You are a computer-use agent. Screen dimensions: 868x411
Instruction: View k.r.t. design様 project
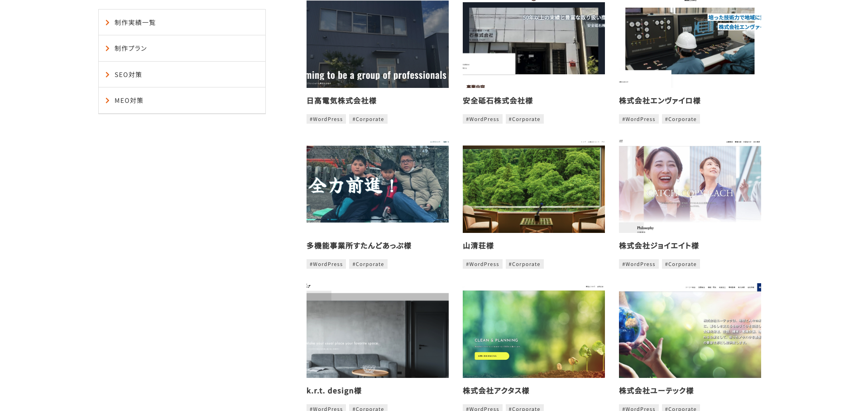click(333, 390)
